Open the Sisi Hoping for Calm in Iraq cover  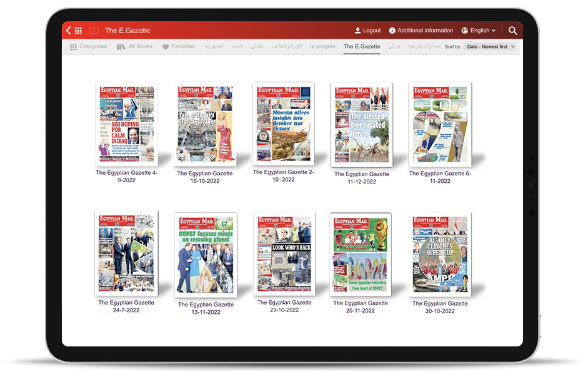pyautogui.click(x=127, y=124)
